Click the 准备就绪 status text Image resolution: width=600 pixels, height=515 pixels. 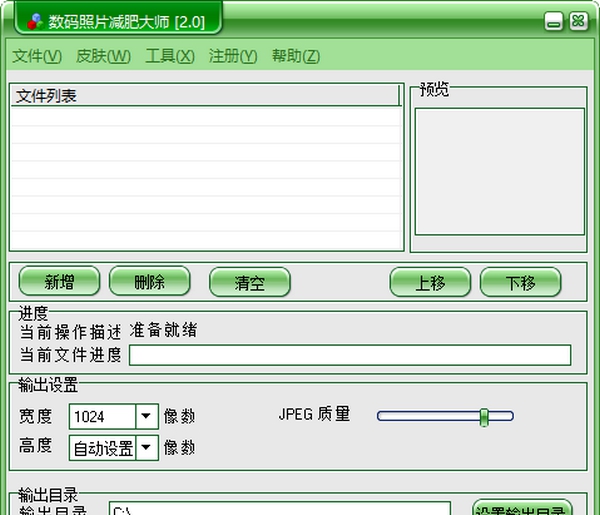tap(163, 331)
